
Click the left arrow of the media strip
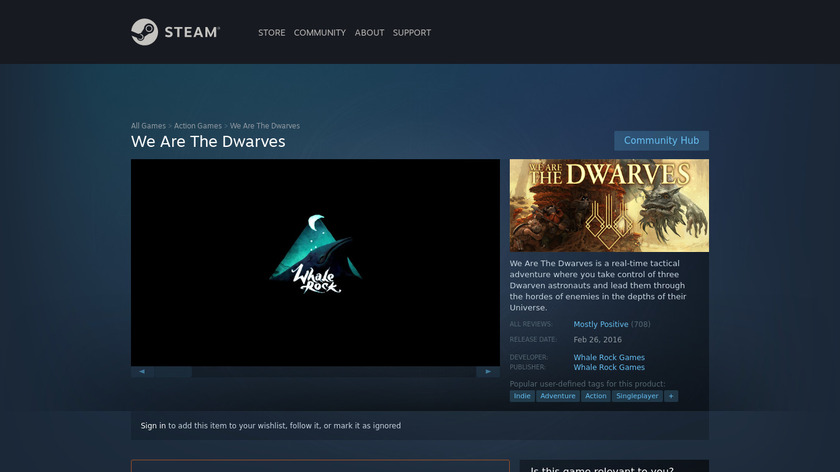[142, 371]
